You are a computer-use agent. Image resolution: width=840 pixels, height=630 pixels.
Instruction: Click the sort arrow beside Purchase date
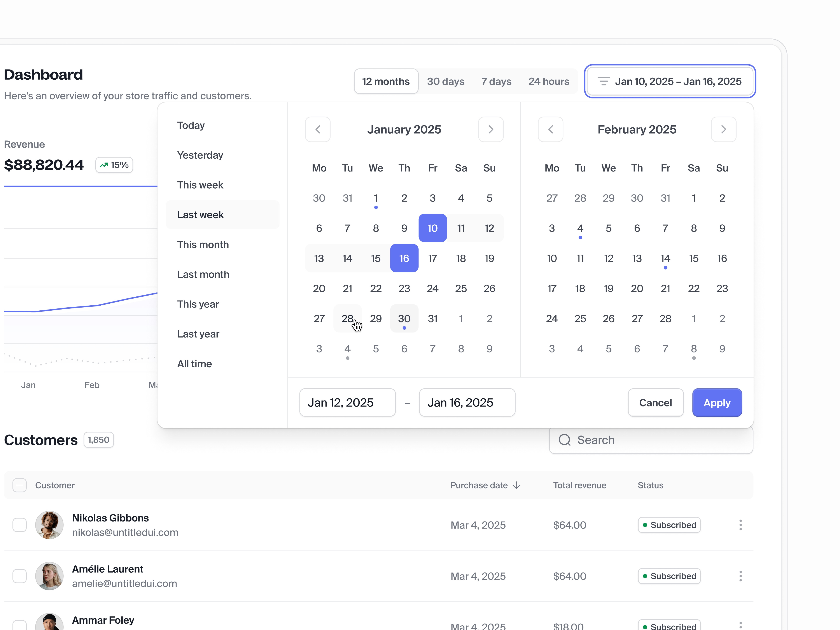(x=516, y=485)
